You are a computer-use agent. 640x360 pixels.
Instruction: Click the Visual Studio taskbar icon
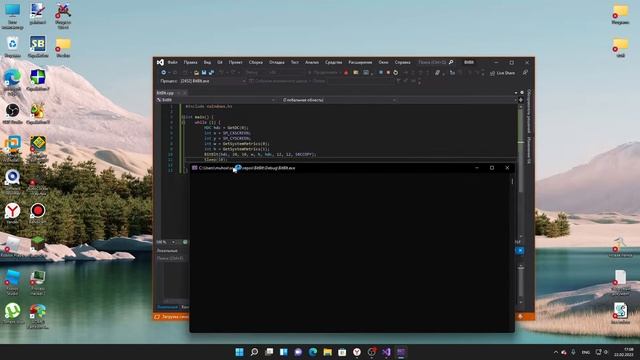(387, 352)
